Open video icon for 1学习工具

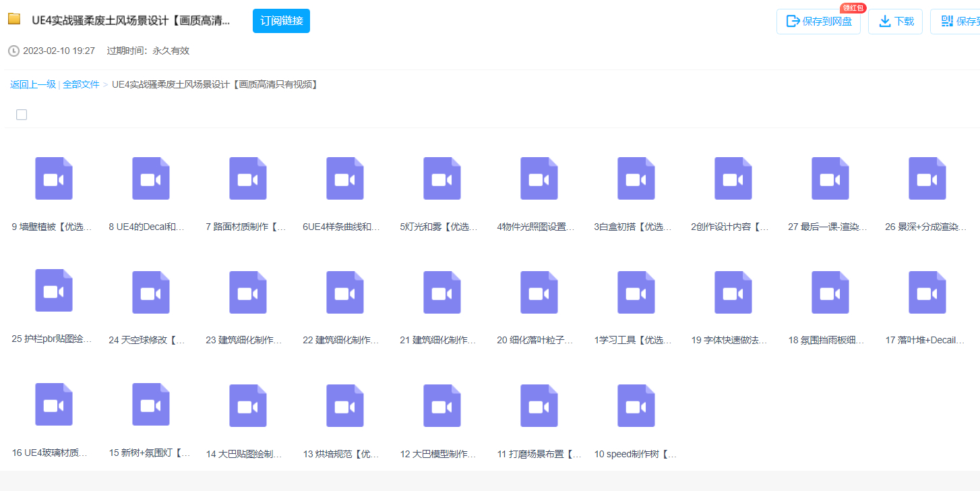(636, 292)
